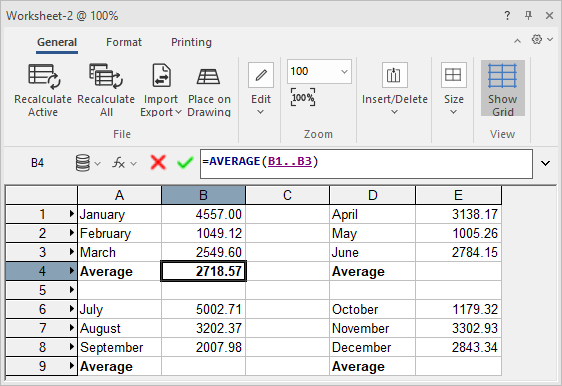This screenshot has height=386, width=562.
Task: Select column D header
Action: (x=372, y=195)
